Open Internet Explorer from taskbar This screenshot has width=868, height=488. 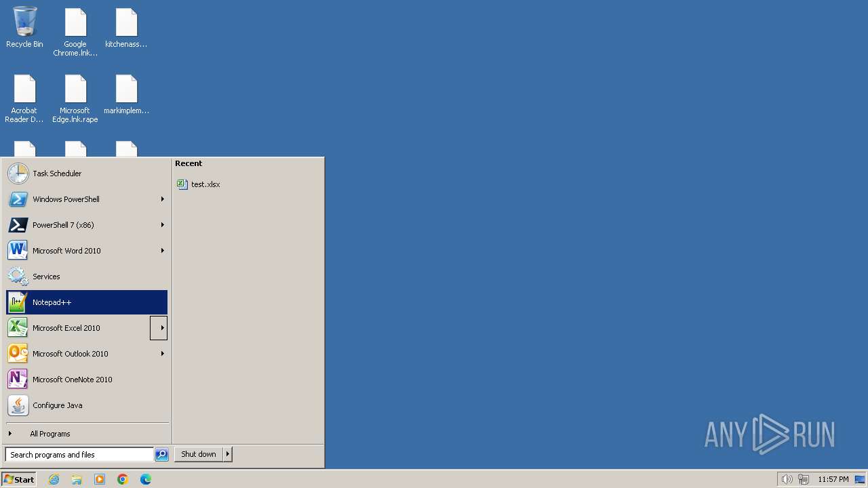(x=54, y=479)
